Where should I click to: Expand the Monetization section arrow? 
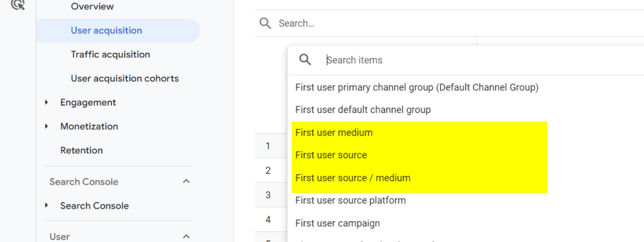(47, 126)
